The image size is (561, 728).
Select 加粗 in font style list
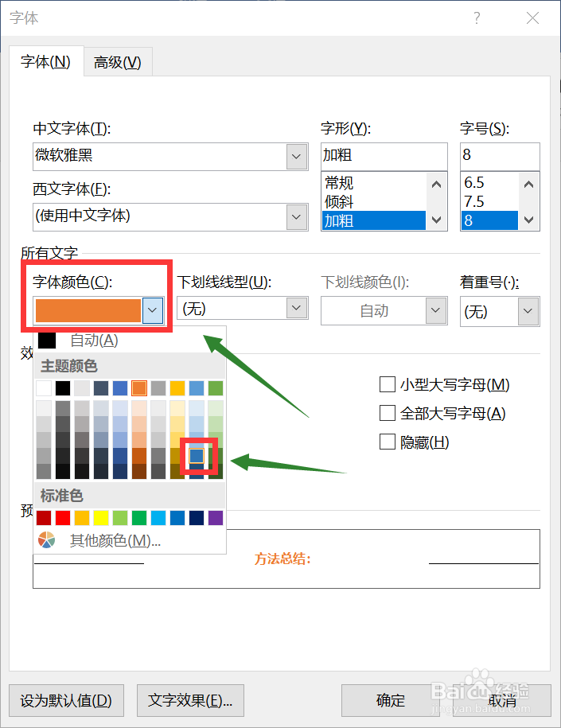point(373,220)
